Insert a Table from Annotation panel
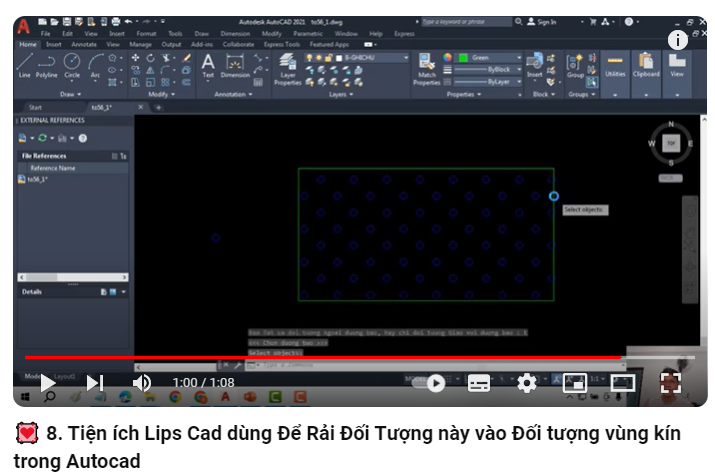Screen dimensions: 715x476 click(258, 83)
